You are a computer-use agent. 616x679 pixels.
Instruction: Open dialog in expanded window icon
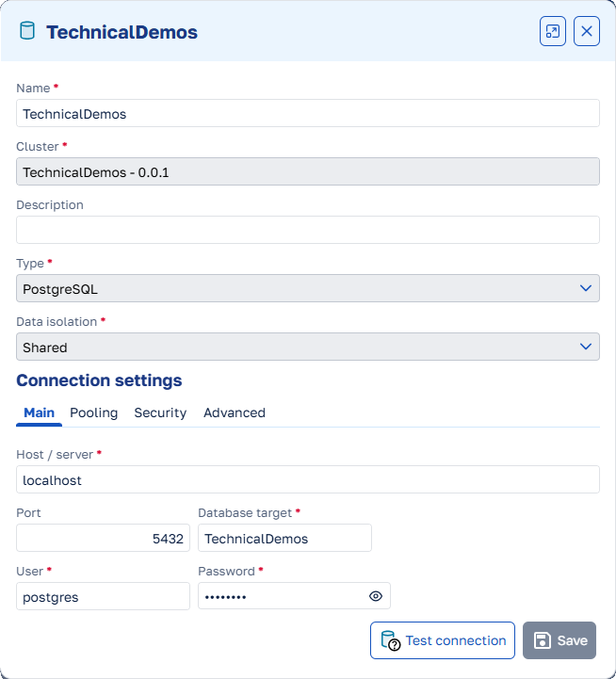552,31
